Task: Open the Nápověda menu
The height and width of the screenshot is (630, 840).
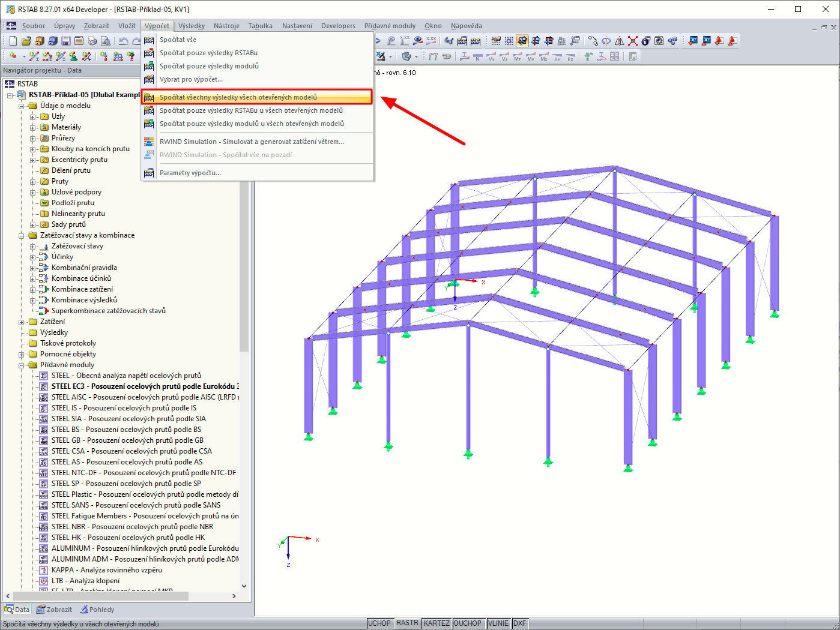Action: click(467, 26)
